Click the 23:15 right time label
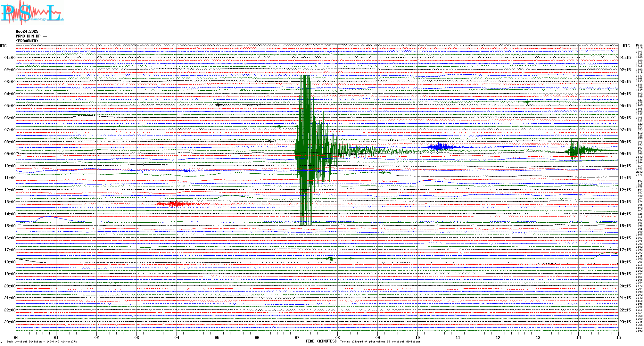Viewport: 644px width, 346px height. (x=625, y=322)
